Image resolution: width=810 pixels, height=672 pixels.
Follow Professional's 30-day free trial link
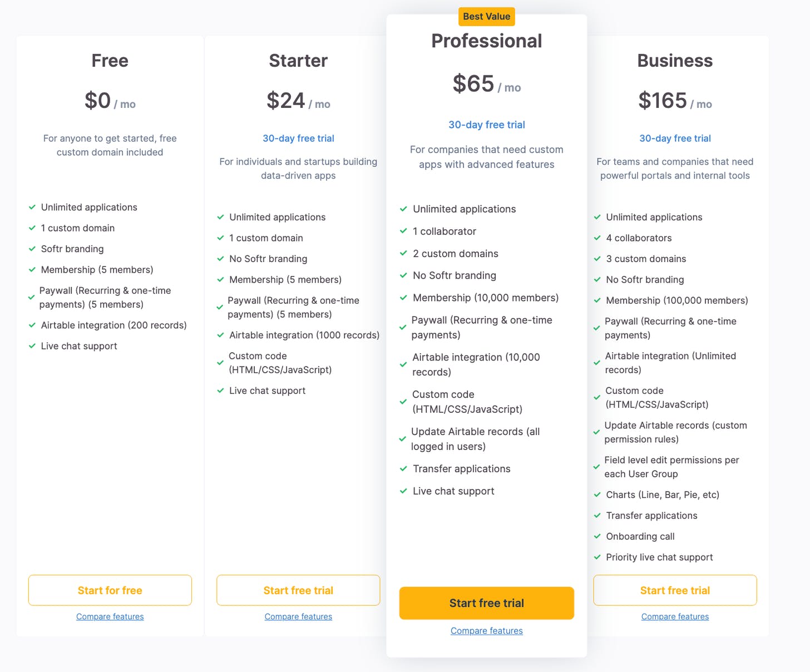click(487, 125)
